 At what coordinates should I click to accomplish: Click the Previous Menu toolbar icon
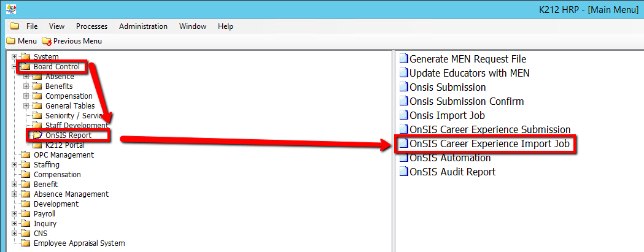pyautogui.click(x=47, y=41)
